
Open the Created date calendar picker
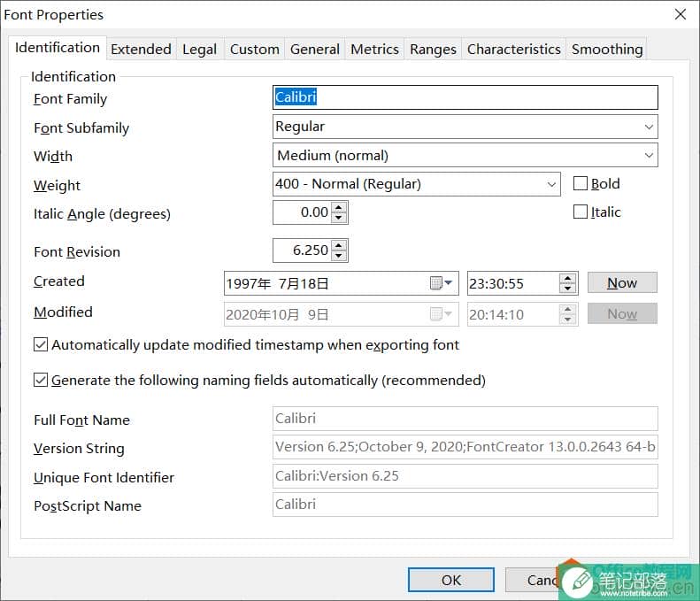pos(441,283)
